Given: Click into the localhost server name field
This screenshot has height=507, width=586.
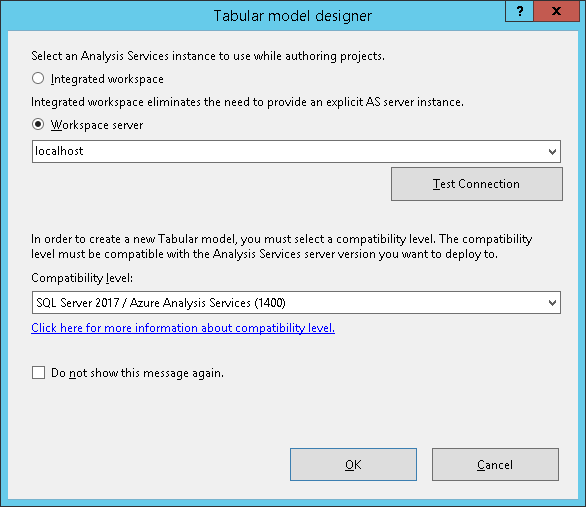Looking at the screenshot, I should [x=290, y=151].
